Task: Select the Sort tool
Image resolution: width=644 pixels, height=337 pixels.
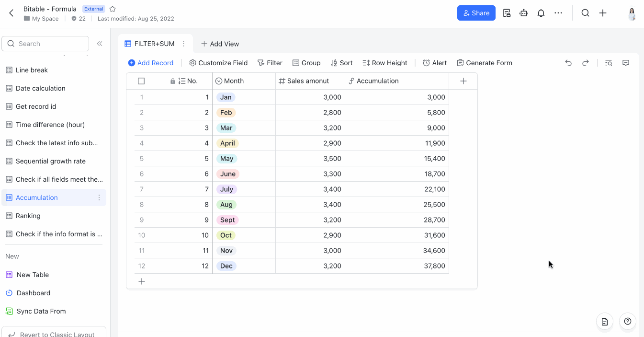Action: pyautogui.click(x=341, y=63)
